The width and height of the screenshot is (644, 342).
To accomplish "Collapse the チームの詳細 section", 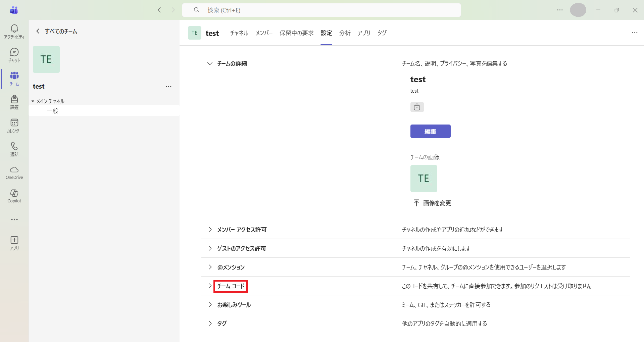I will [210, 63].
